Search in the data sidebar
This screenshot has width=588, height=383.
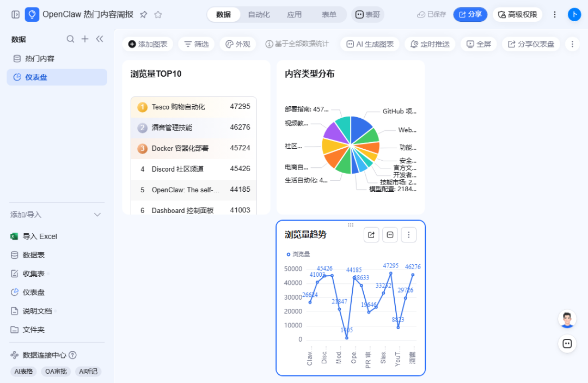point(70,39)
